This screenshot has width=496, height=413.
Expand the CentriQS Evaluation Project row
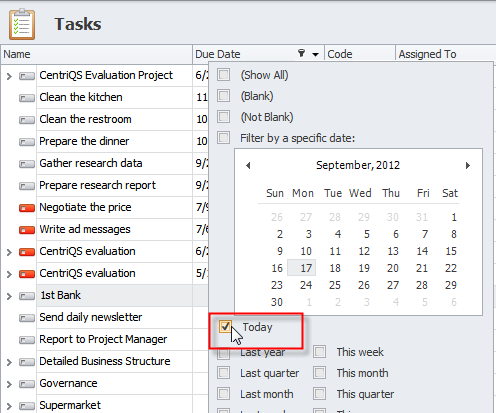(9, 76)
